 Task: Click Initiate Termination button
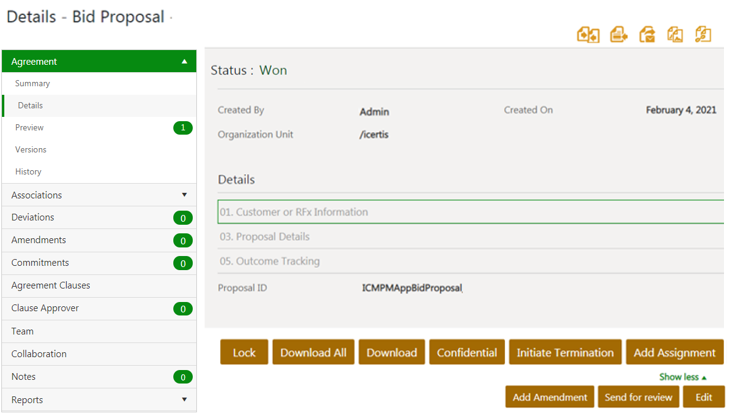(x=565, y=352)
